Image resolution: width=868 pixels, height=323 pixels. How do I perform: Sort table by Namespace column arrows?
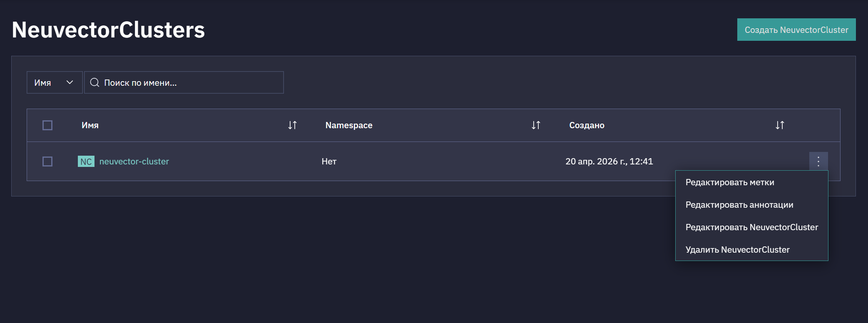click(536, 125)
